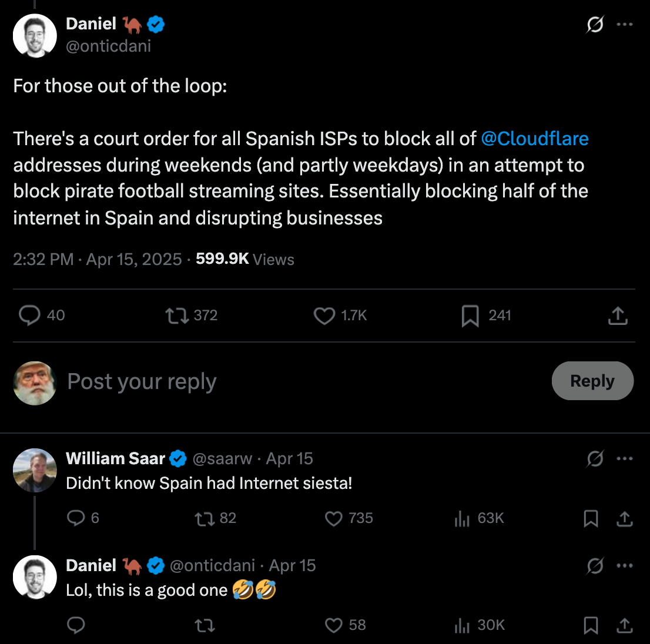650x644 pixels.
Task: Bookmark the main post with 241 bookmarks
Action: point(470,316)
